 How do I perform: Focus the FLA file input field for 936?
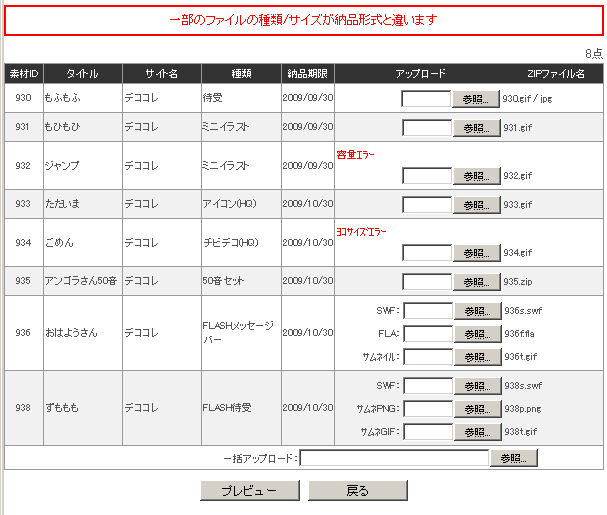click(427, 334)
